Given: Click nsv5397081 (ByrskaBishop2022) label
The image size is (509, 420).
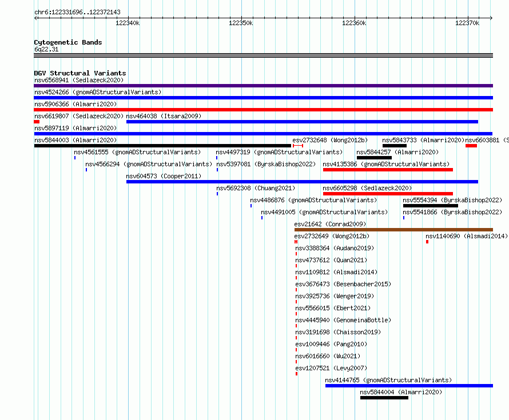Looking at the screenshot, I should coord(266,164).
